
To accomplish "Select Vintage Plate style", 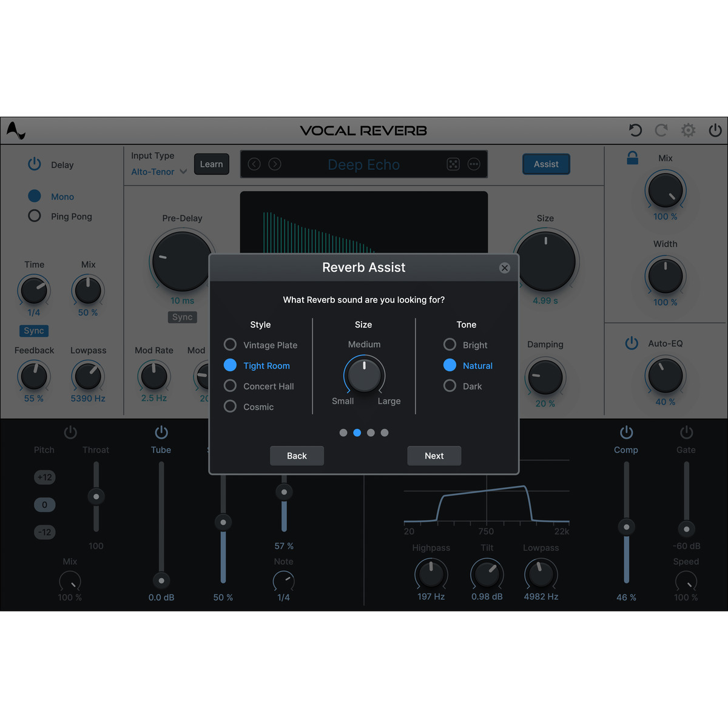I will tap(230, 345).
